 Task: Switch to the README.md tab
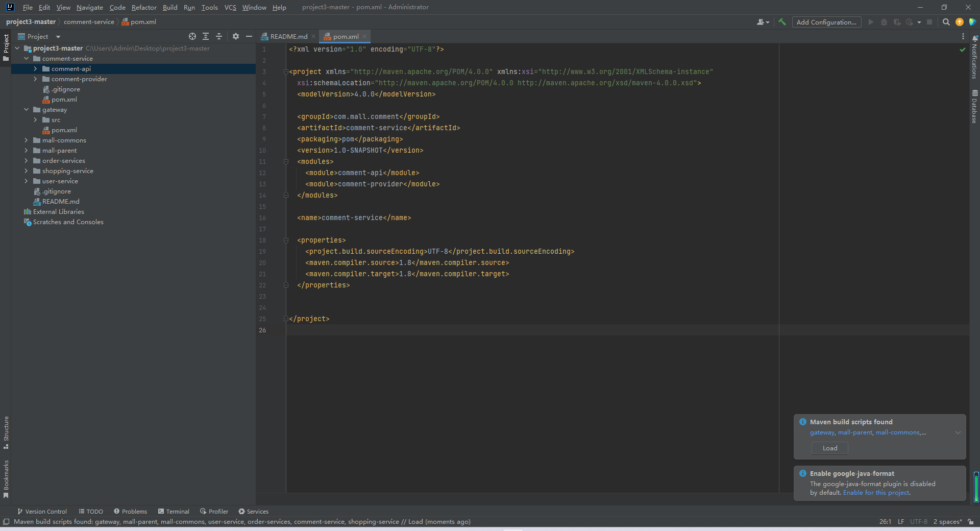pyautogui.click(x=288, y=36)
